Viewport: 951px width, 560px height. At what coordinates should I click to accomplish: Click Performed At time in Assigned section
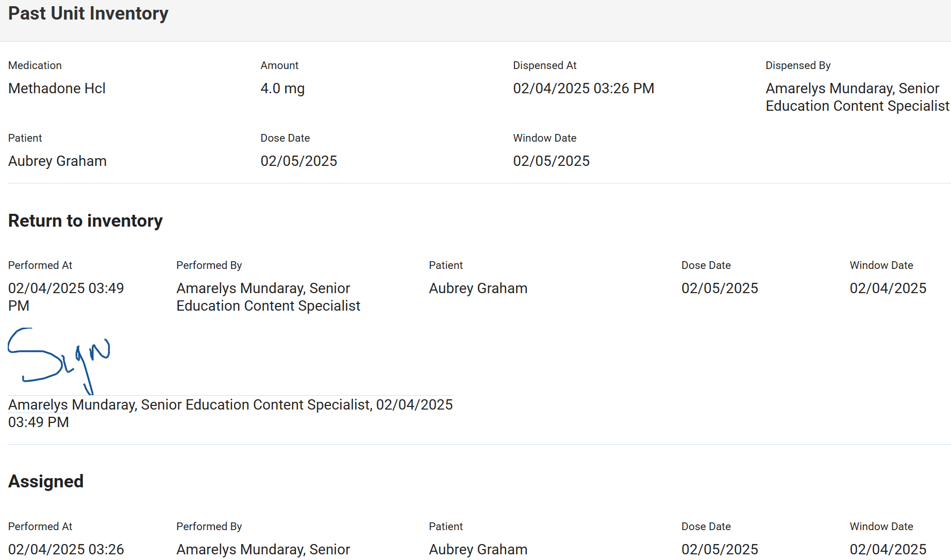click(66, 550)
